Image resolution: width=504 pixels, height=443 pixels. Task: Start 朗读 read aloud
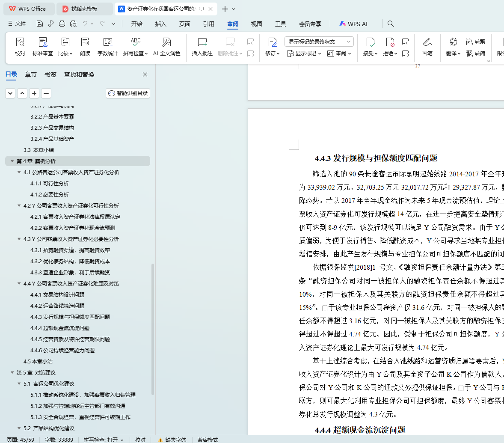(85, 46)
